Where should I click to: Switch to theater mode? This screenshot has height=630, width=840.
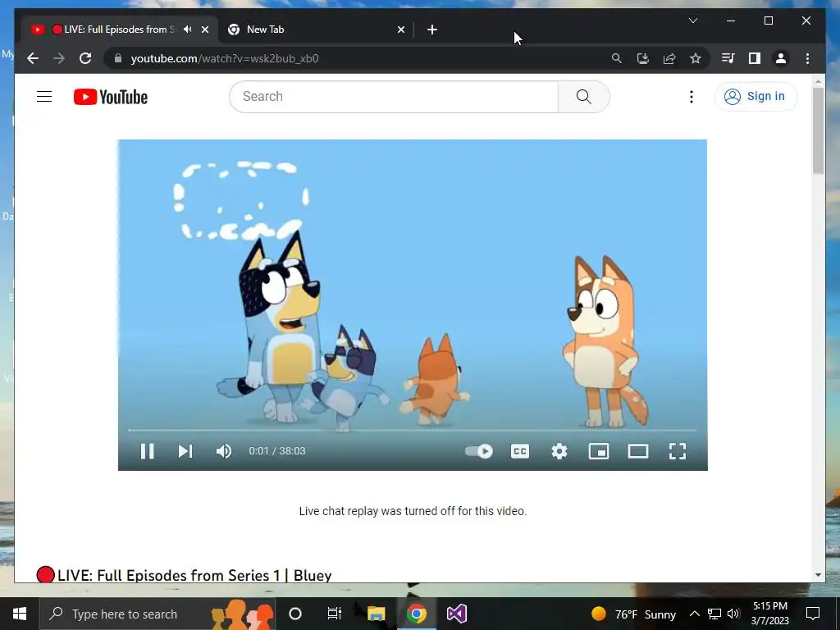point(638,451)
